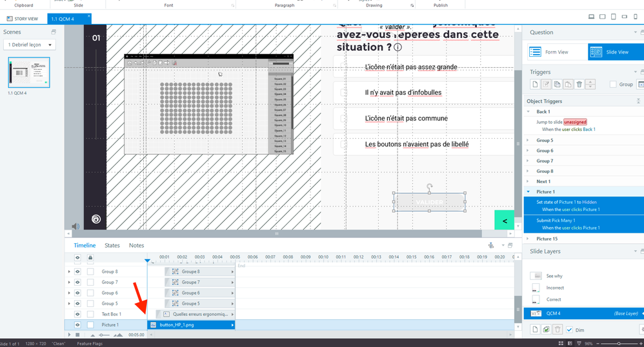
Task: Expand Next 1 in Object Triggers
Action: 528,181
